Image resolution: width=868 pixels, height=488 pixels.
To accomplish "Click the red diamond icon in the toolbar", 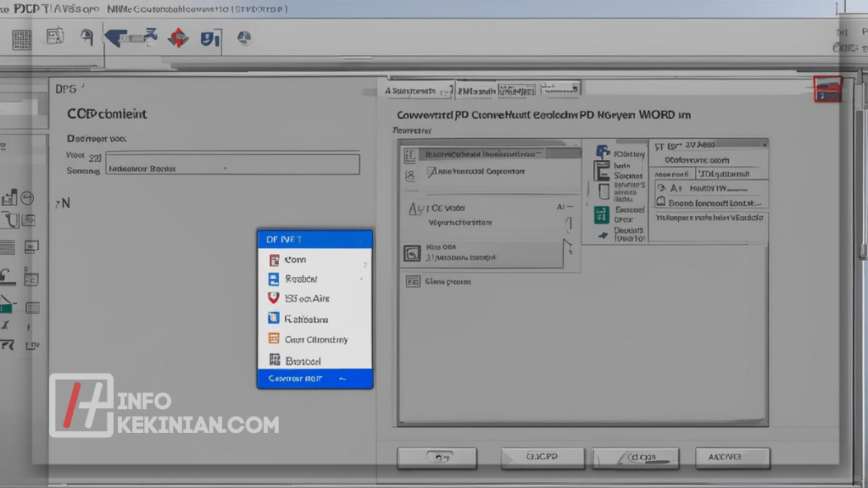I will [177, 37].
